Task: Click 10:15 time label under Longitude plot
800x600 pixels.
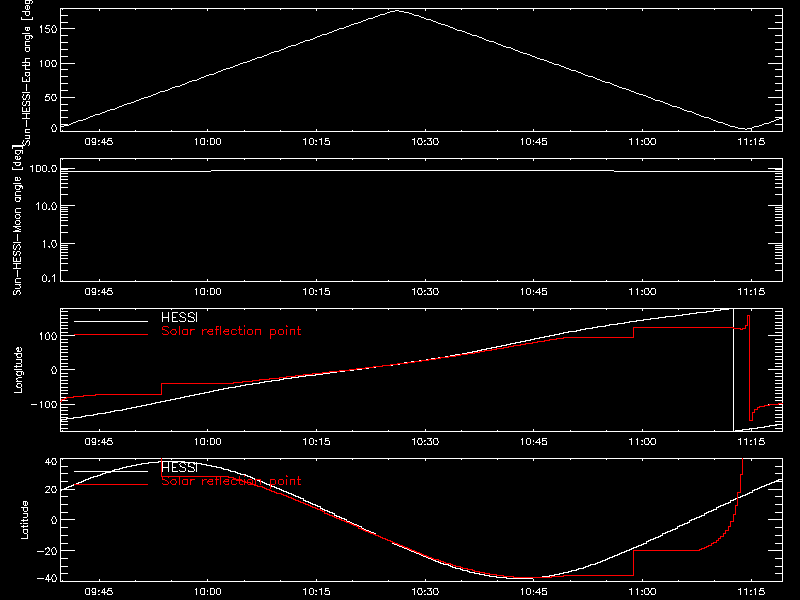Action: point(316,441)
